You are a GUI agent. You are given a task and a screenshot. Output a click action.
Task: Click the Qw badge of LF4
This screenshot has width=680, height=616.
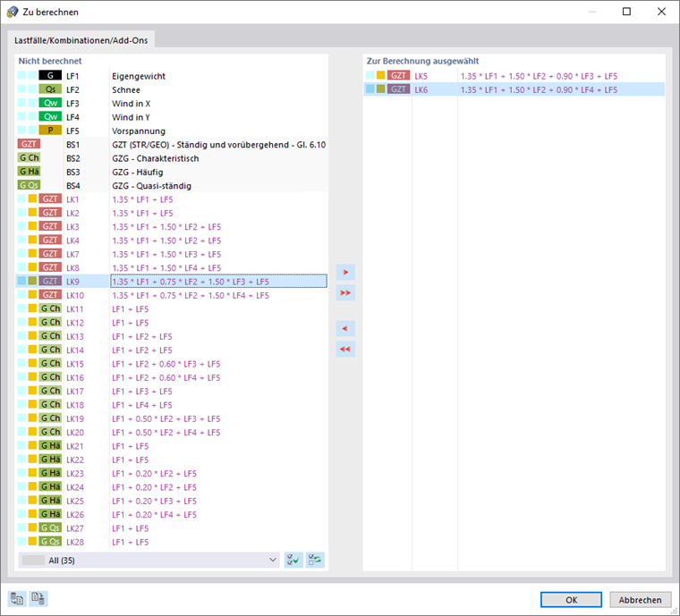pyautogui.click(x=50, y=116)
